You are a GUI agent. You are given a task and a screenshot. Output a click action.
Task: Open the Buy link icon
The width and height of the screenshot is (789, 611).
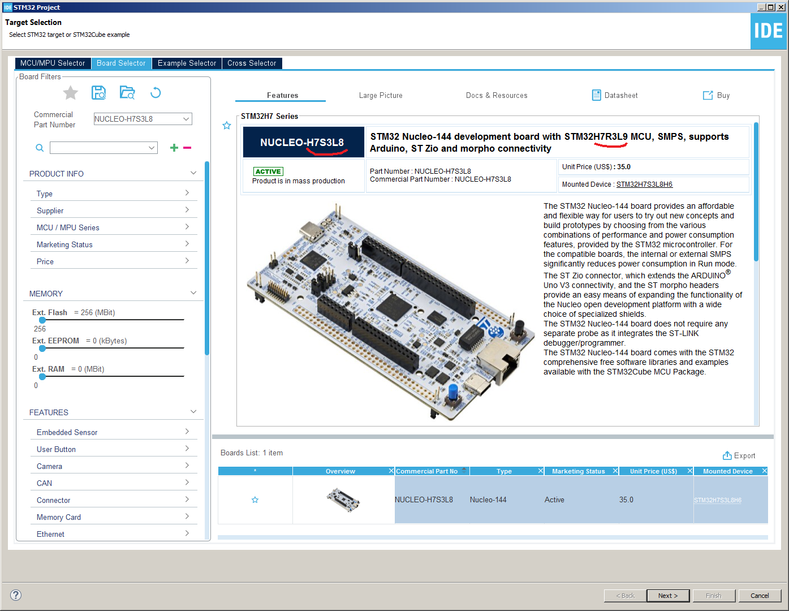coord(707,95)
